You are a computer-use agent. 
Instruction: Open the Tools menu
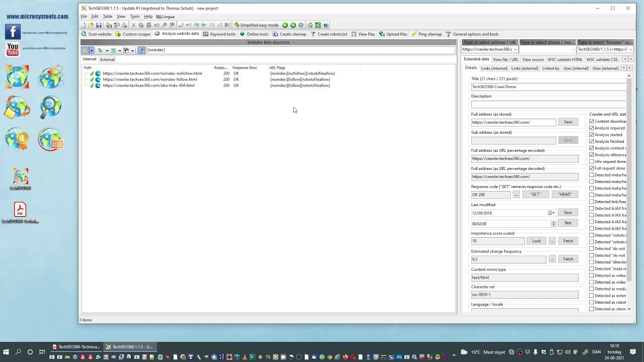click(x=134, y=17)
